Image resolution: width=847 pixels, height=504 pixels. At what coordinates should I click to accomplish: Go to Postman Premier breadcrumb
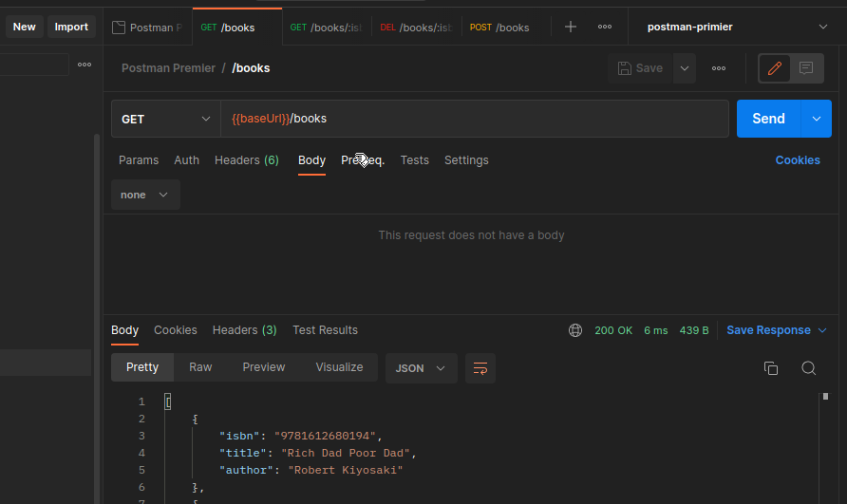pos(168,68)
